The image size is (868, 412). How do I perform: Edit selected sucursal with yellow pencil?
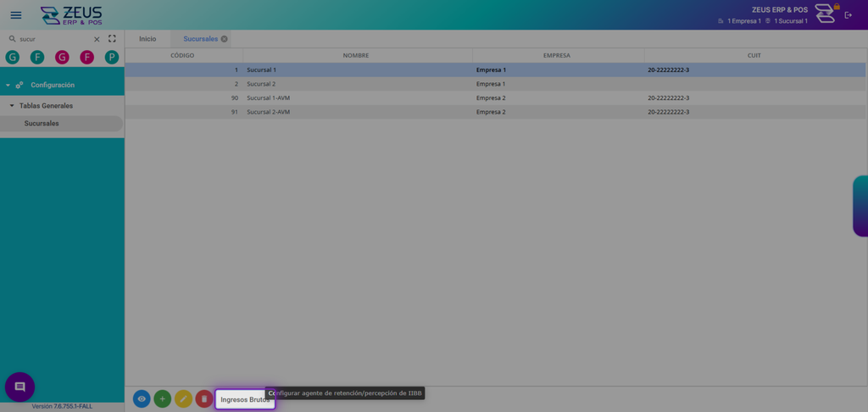click(183, 398)
